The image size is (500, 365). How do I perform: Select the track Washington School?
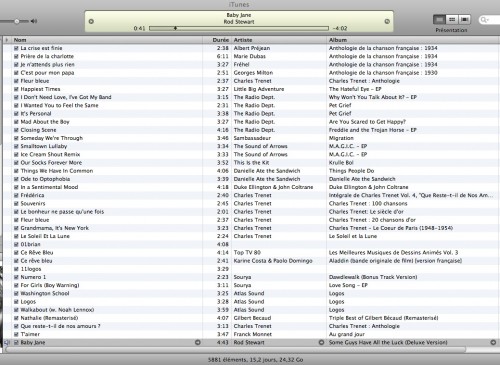coord(45,293)
